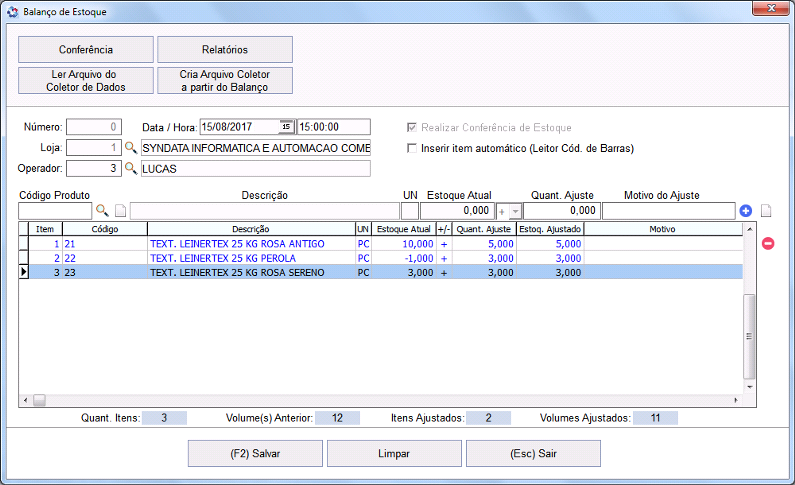Click the (Esc) Sair button

pyautogui.click(x=533, y=454)
